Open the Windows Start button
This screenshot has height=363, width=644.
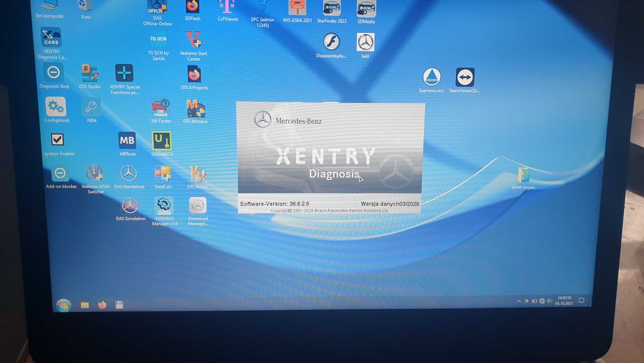tap(64, 306)
